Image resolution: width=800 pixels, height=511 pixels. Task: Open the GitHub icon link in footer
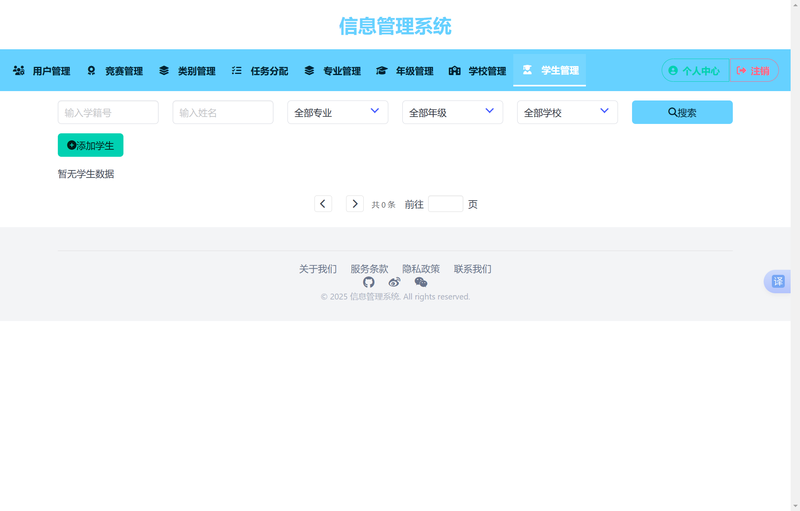click(x=368, y=283)
